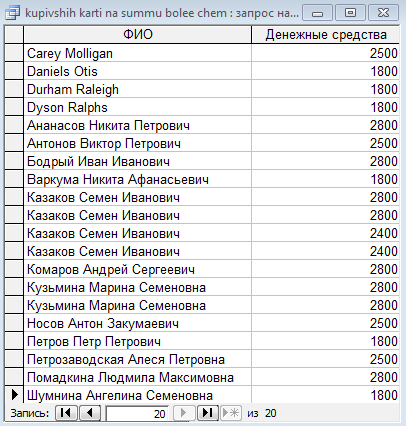Click the current-record arrow beside Шумнина row

14,395
